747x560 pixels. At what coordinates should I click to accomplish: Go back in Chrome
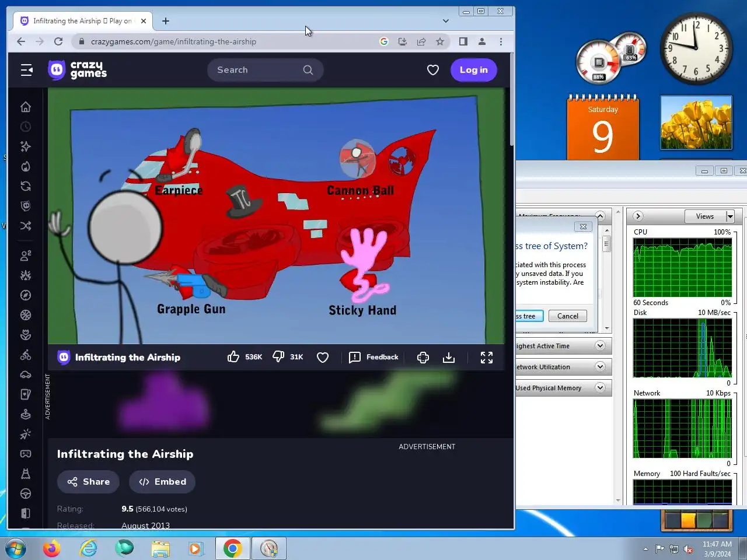click(x=21, y=41)
